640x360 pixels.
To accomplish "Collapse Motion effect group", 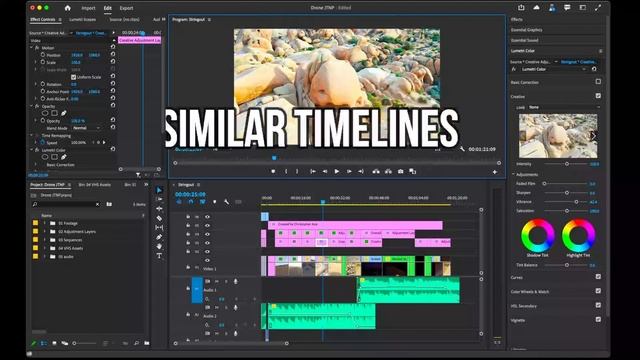I will click(x=31, y=48).
